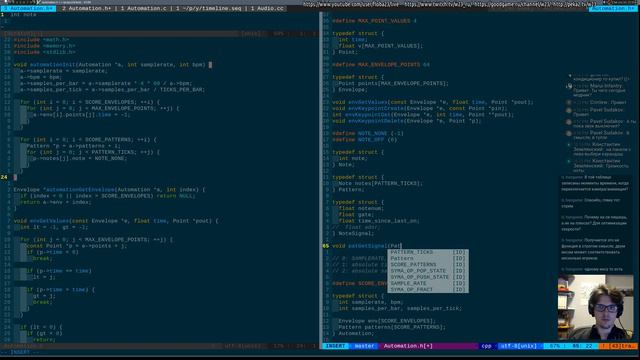Click the 'master' git branch status segment

point(364,346)
